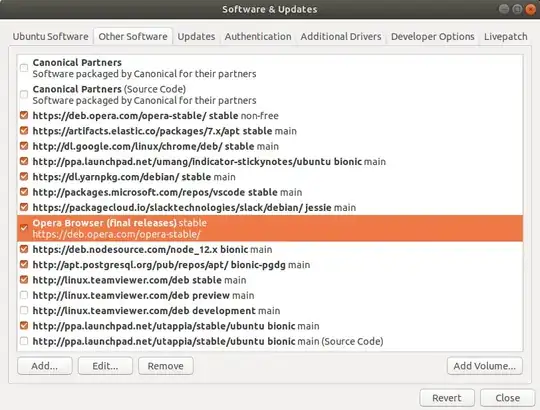This screenshot has height=410, width=540.
Task: Switch to Developer Options tab
Action: [433, 36]
